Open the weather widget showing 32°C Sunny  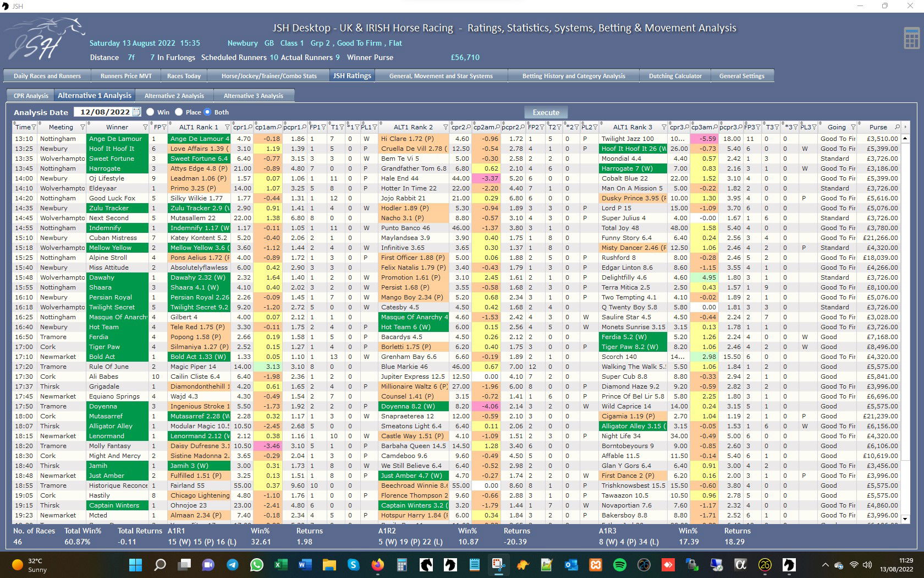click(x=30, y=565)
